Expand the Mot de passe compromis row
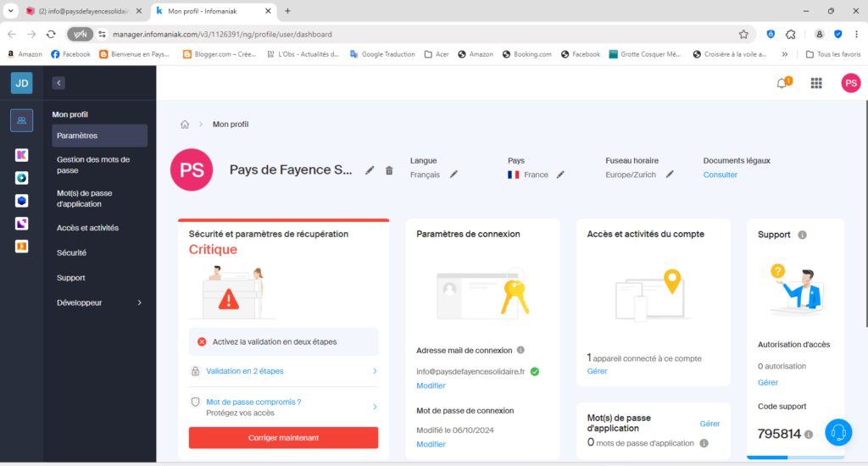 pyautogui.click(x=283, y=407)
